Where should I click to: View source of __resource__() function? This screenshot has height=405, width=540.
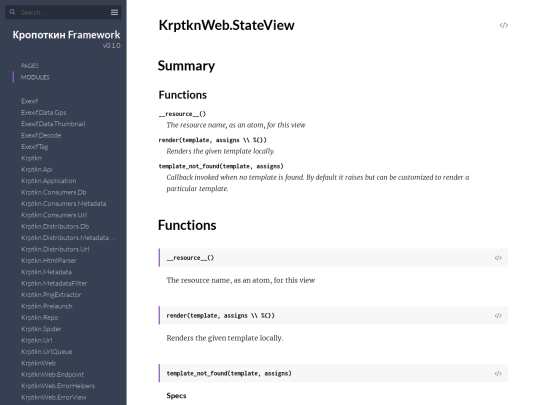[498, 258]
